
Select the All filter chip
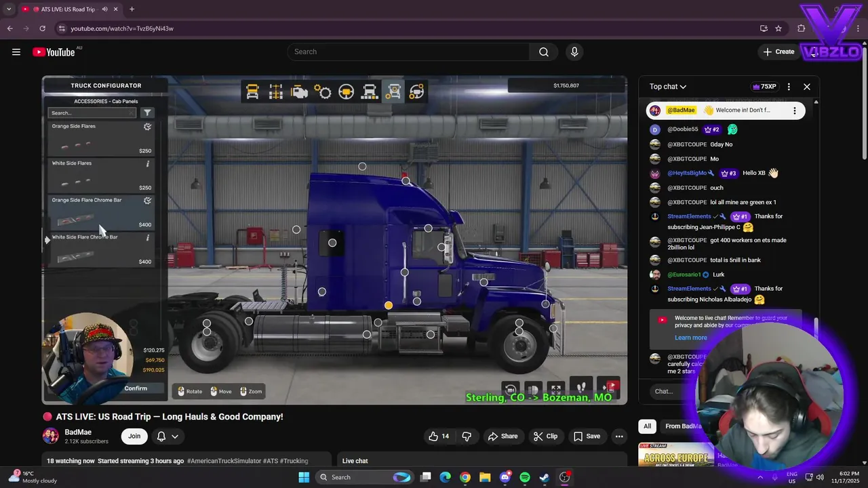pyautogui.click(x=648, y=426)
